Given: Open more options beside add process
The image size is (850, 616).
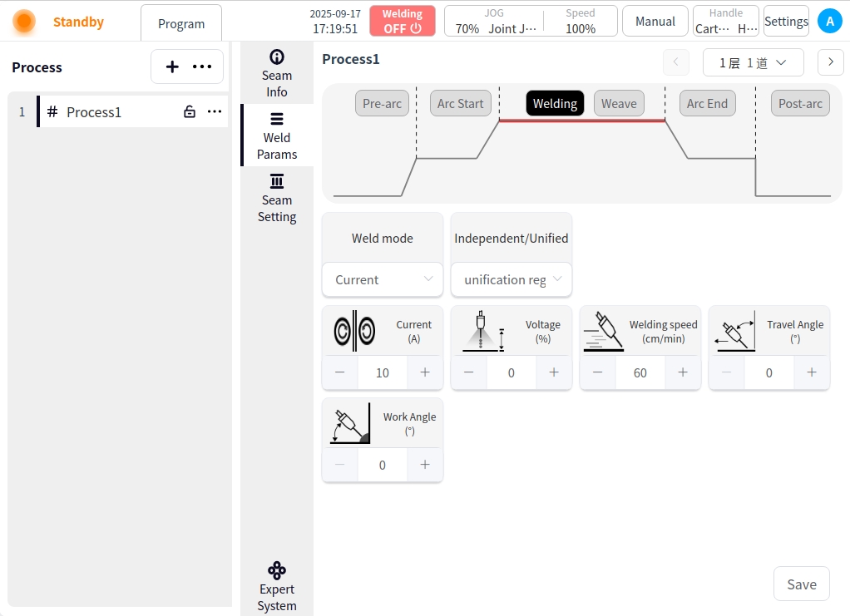Looking at the screenshot, I should [202, 67].
